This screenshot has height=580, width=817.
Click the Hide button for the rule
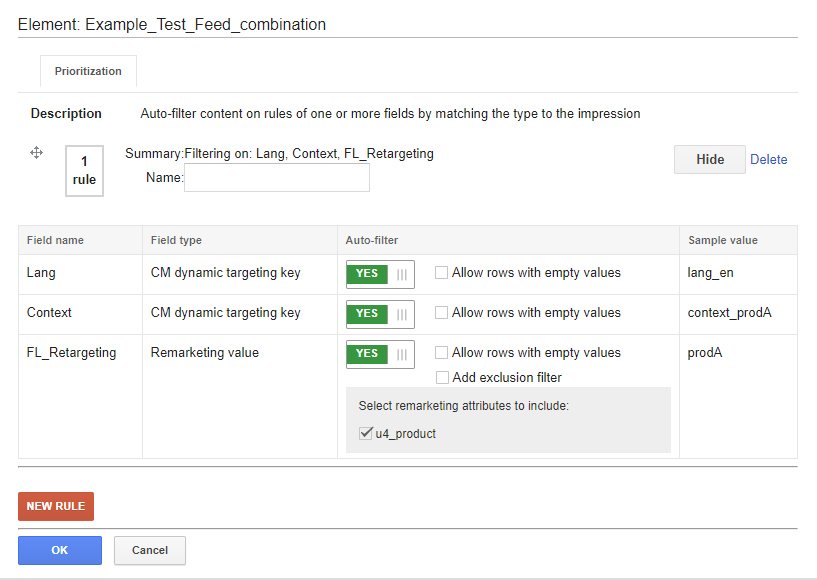click(x=710, y=159)
